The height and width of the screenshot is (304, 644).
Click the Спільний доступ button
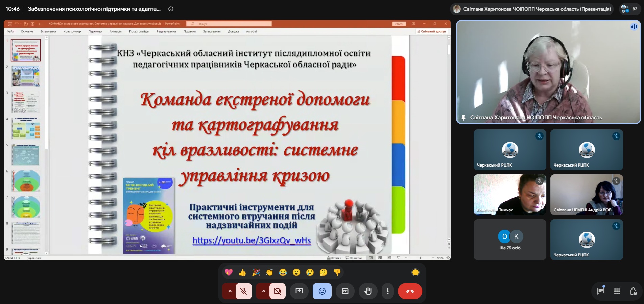tap(432, 31)
